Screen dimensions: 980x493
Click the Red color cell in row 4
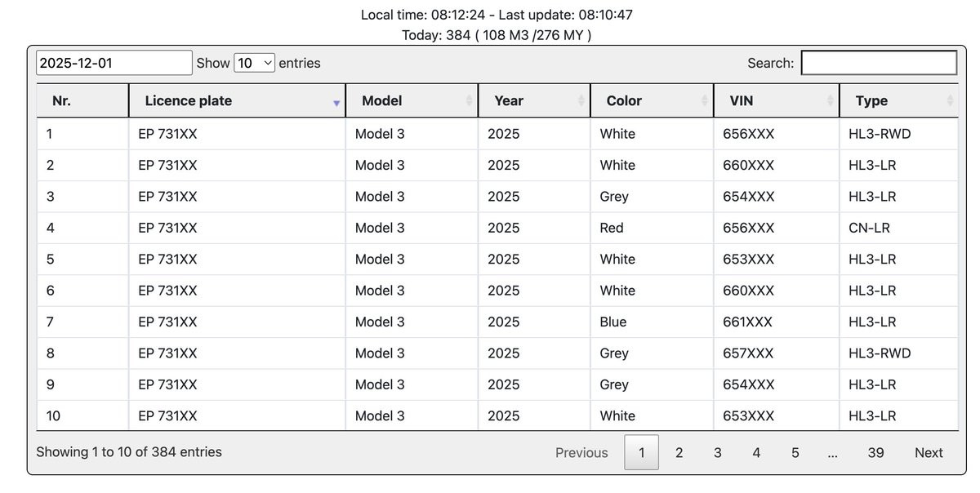[x=612, y=228]
